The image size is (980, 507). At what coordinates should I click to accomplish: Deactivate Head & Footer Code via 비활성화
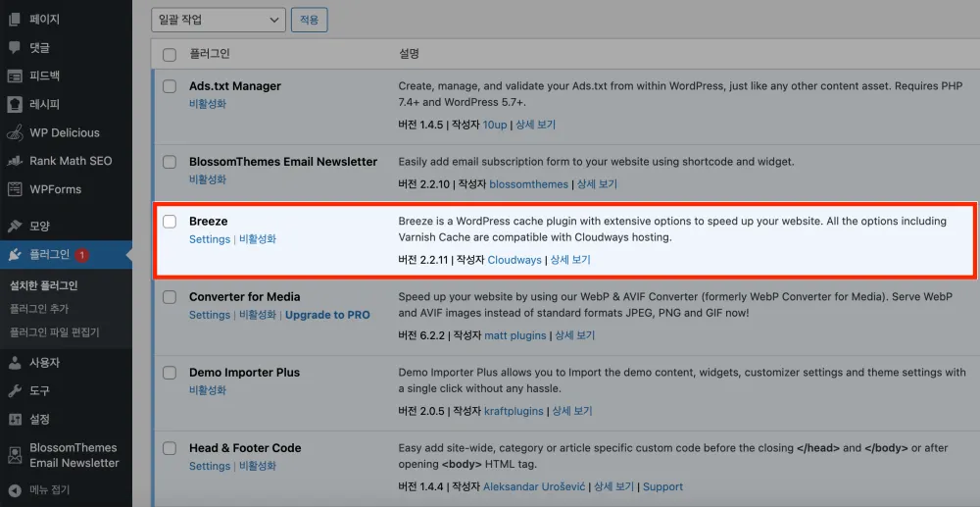point(258,466)
